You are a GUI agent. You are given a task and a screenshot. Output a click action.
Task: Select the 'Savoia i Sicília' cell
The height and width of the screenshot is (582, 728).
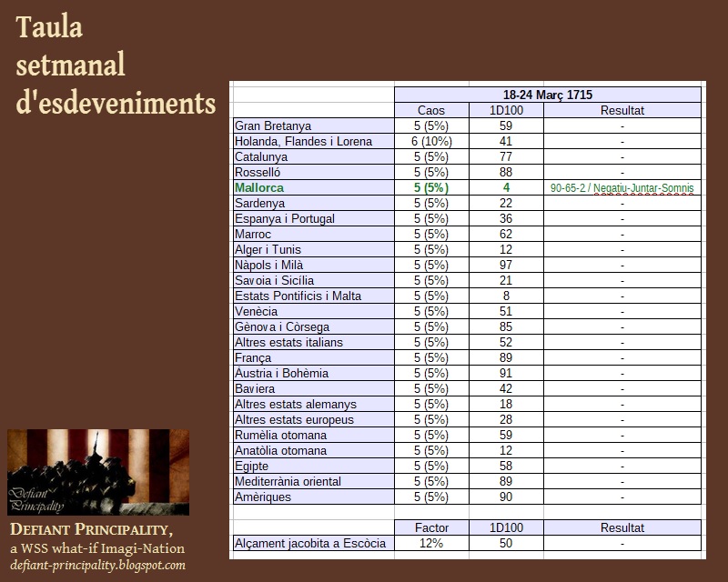click(313, 280)
